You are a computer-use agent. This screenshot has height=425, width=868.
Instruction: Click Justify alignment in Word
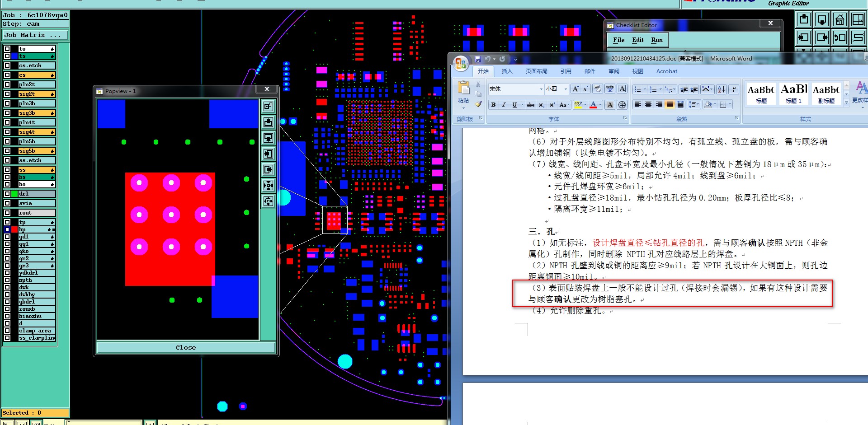click(670, 104)
